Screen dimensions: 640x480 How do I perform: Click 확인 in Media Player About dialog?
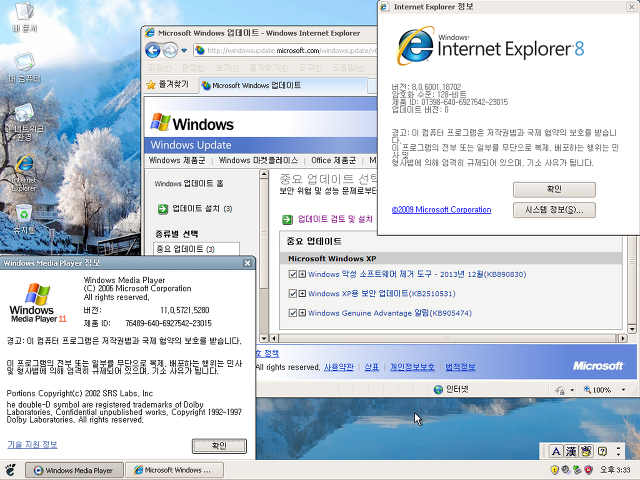click(219, 446)
